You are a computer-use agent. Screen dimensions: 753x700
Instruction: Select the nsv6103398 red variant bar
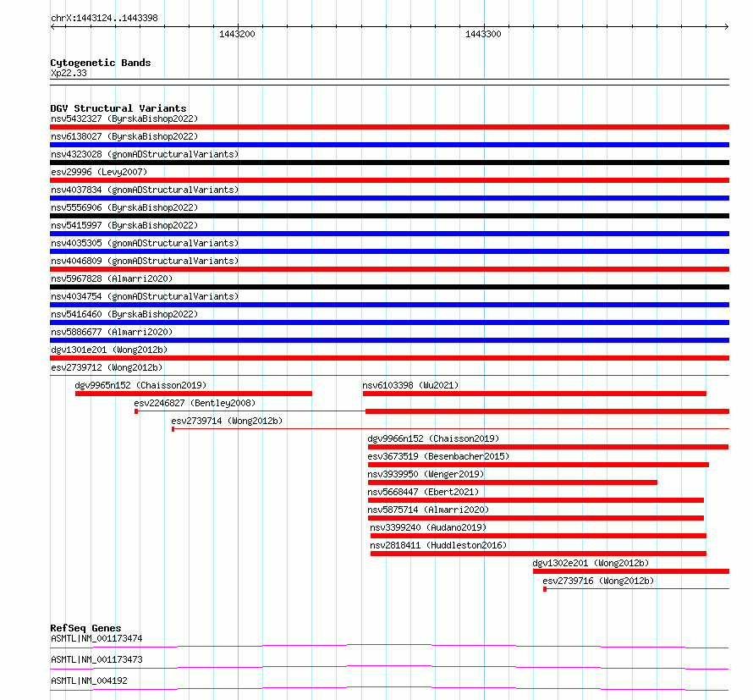coord(535,394)
